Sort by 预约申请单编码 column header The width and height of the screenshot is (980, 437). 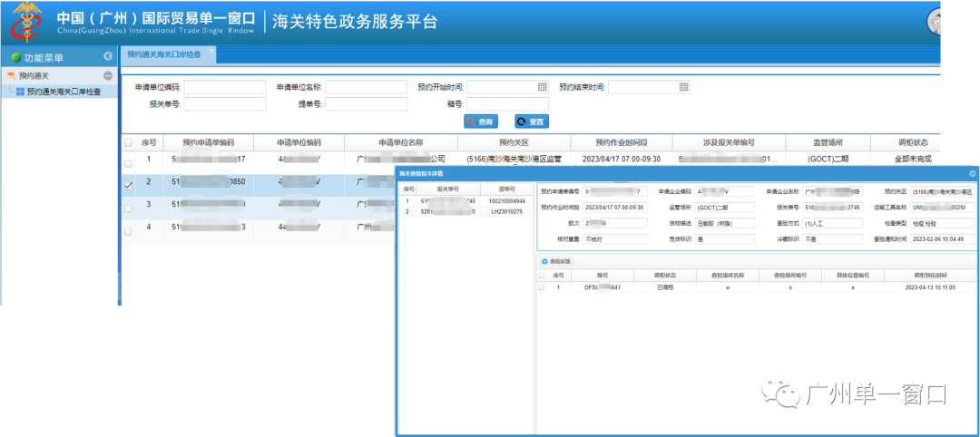(x=208, y=142)
